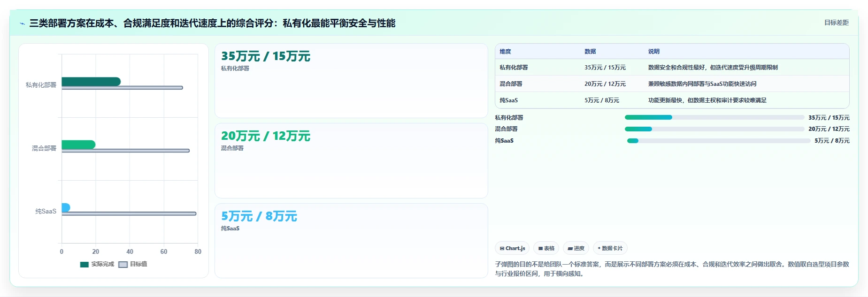Click the chart icon left of the title
Screen dimensions: 868x297
click(x=22, y=23)
